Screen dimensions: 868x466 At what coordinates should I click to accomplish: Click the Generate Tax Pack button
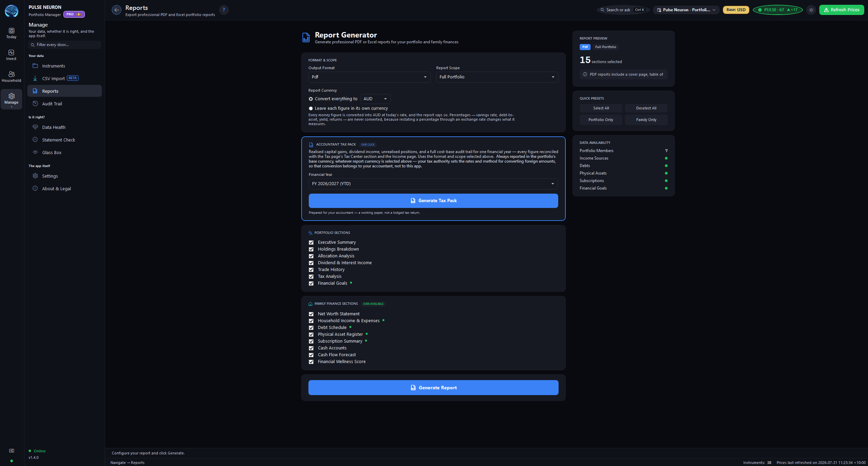433,201
